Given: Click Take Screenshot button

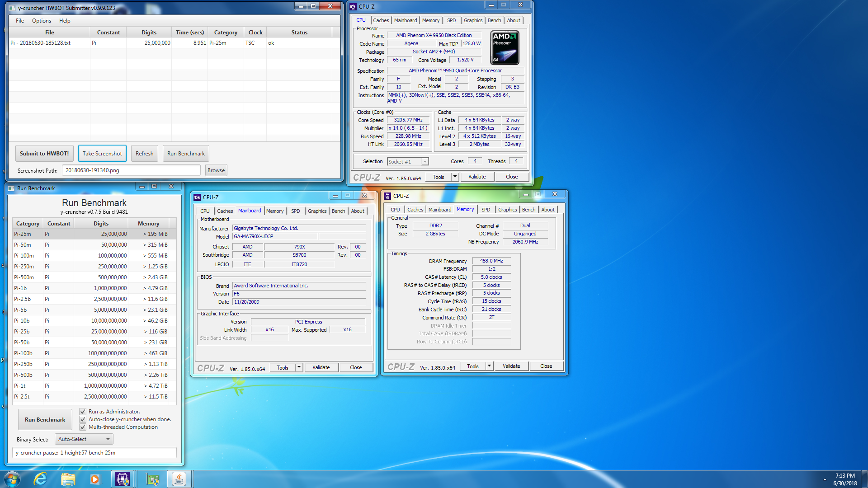Looking at the screenshot, I should [102, 154].
